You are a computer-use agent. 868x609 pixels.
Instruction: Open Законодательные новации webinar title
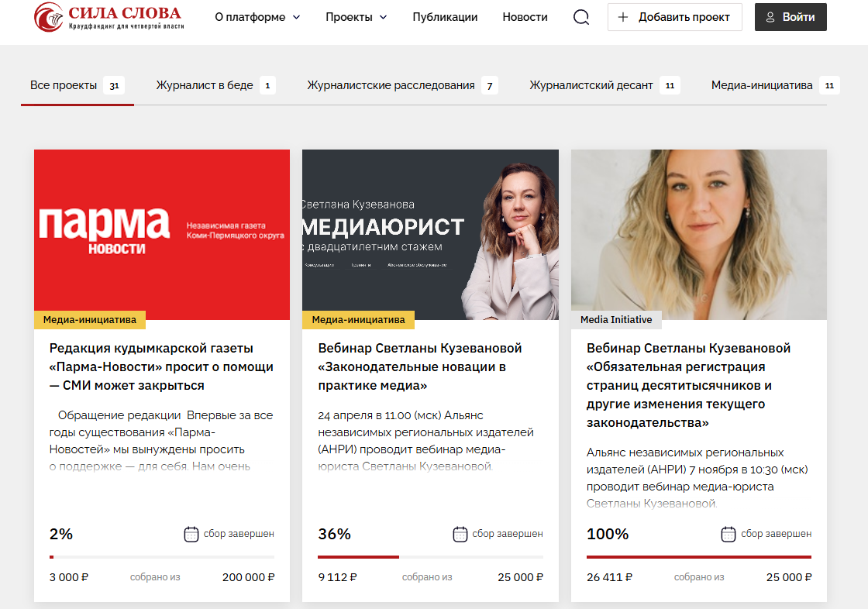click(419, 366)
